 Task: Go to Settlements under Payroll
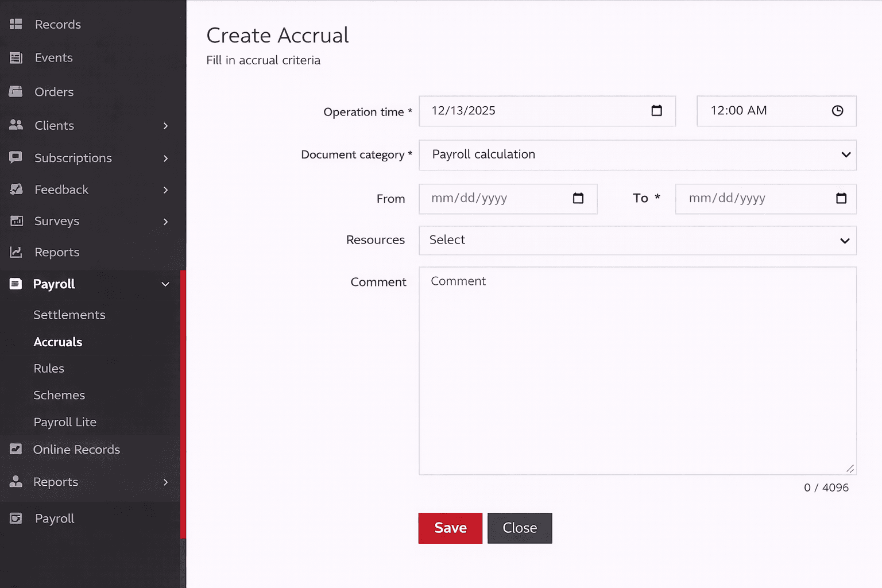click(69, 315)
